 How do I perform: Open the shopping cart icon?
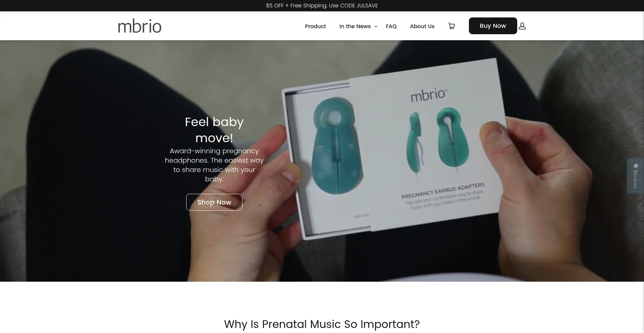451,26
